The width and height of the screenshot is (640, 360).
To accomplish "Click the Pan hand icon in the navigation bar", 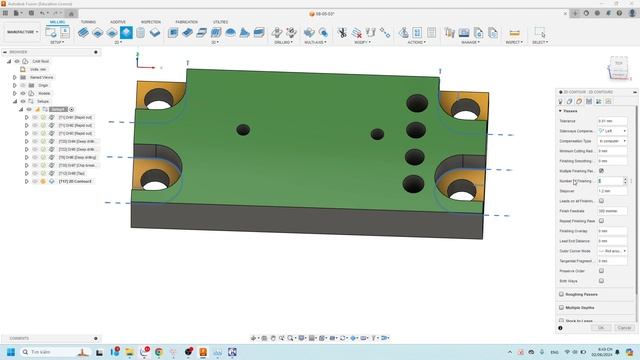I will [x=273, y=338].
